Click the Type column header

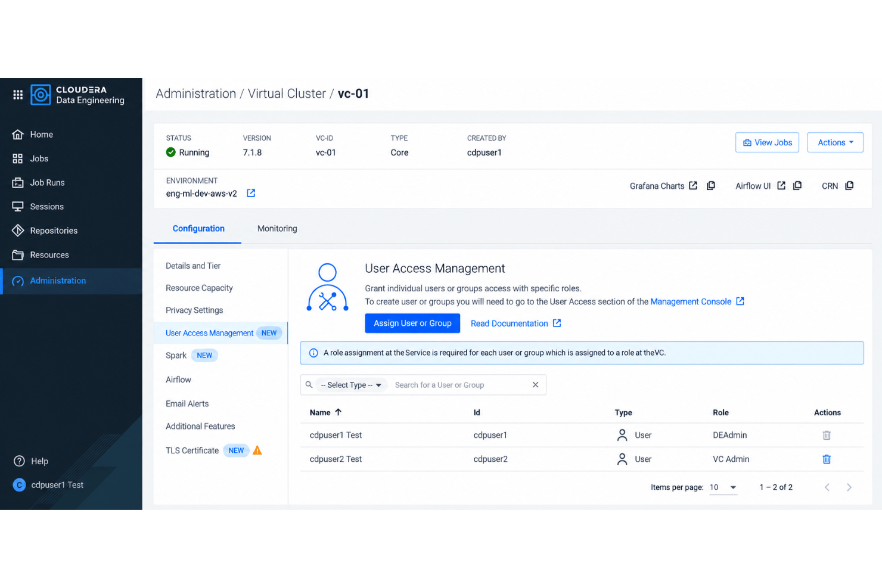[623, 413]
